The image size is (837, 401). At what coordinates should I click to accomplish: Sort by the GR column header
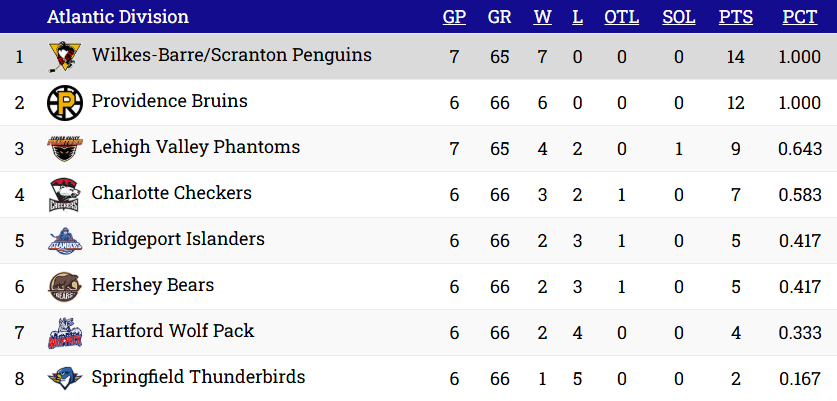tap(500, 17)
